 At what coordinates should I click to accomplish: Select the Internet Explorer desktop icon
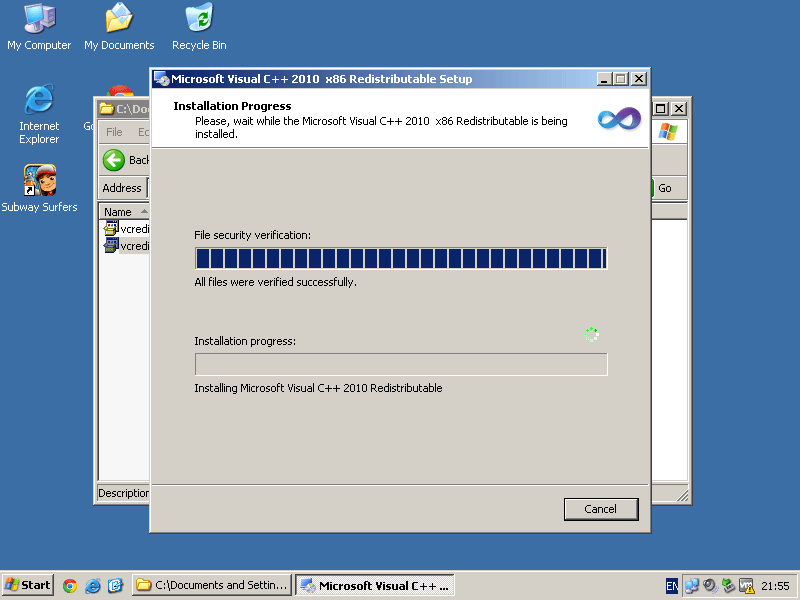click(x=39, y=114)
